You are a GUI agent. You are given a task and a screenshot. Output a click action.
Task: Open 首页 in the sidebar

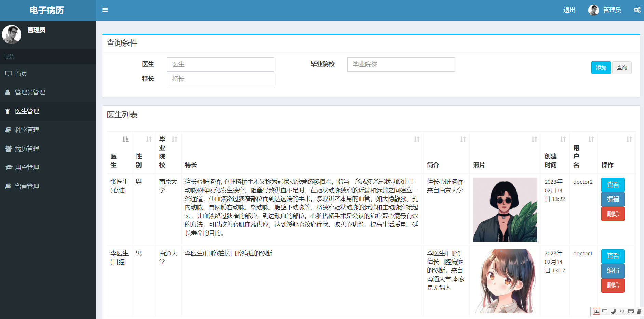point(48,74)
